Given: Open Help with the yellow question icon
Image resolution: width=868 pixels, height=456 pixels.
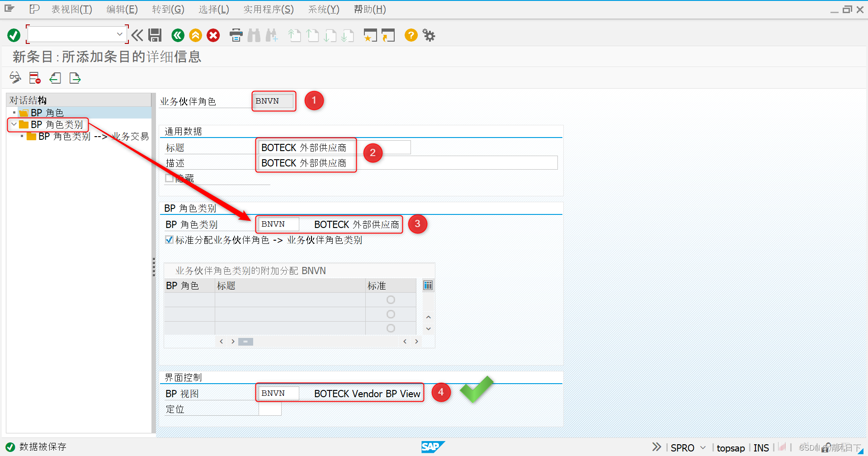Looking at the screenshot, I should point(411,35).
